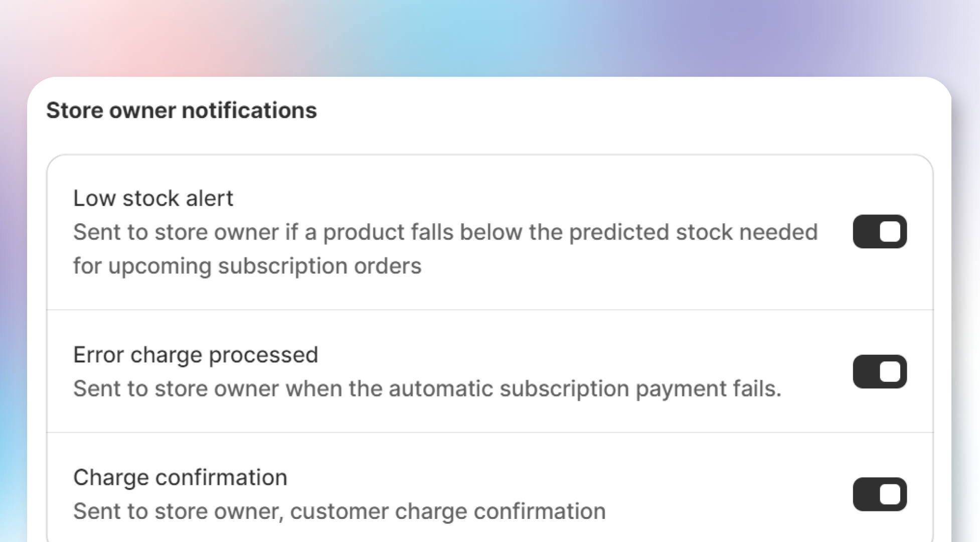Click the Low stock alert description text
Viewport: 980px width, 542px height.
445,249
